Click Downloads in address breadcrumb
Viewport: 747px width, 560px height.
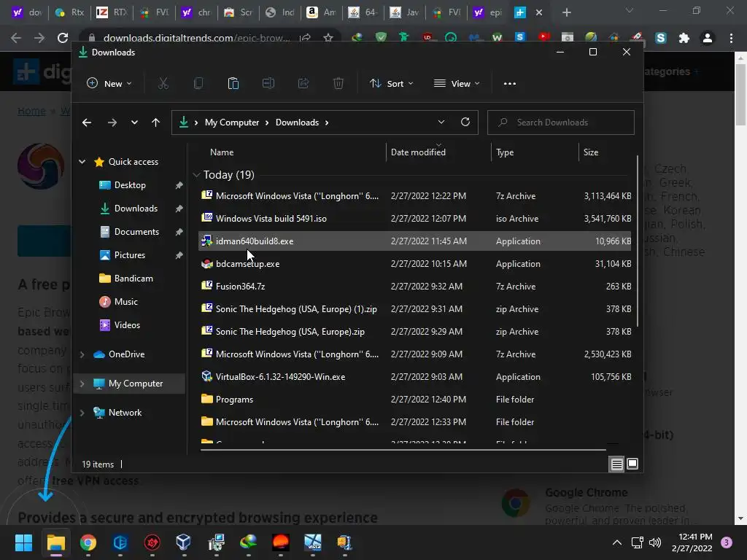pos(298,122)
